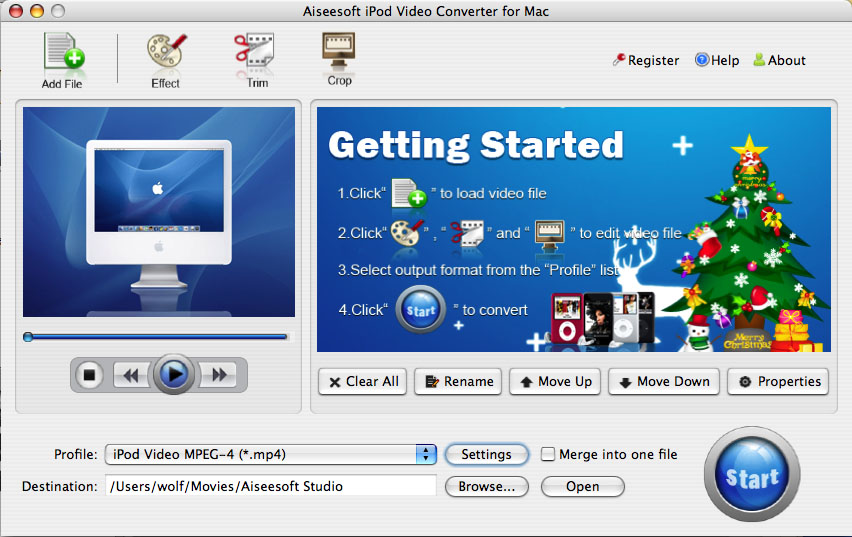Screen dimensions: 852x537
Task: Open the Help link
Action: click(716, 60)
